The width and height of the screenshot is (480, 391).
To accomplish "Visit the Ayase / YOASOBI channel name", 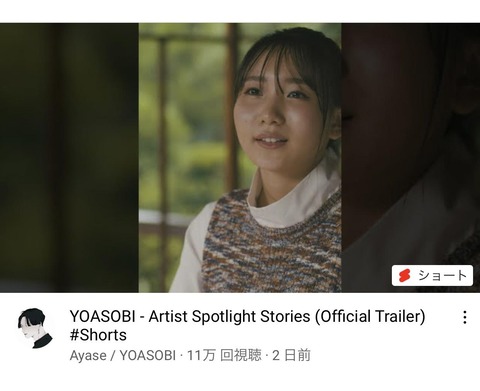I will point(123,356).
